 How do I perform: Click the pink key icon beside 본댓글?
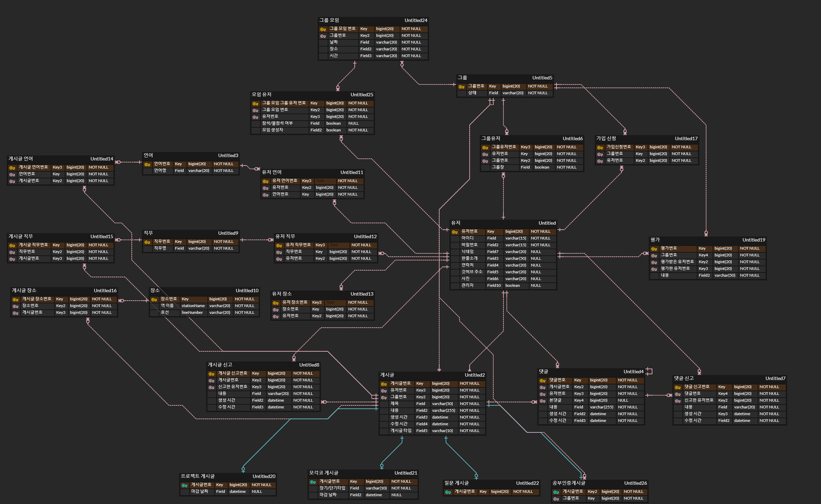coord(543,401)
